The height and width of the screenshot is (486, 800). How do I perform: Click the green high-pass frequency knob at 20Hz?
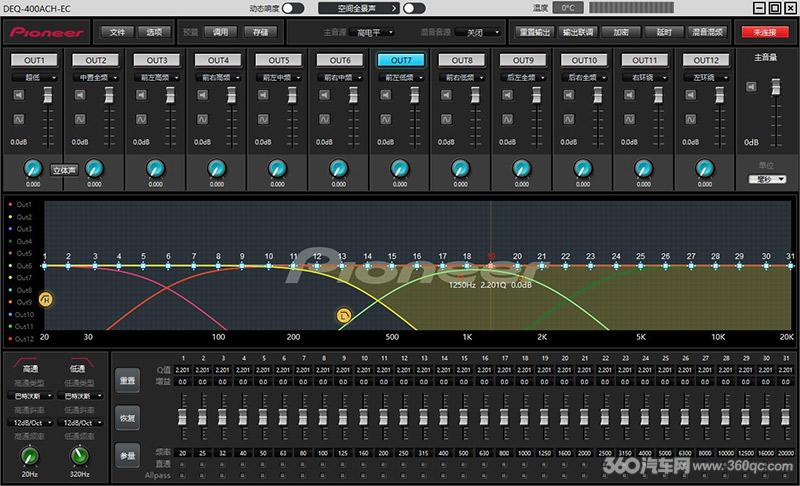pos(30,456)
